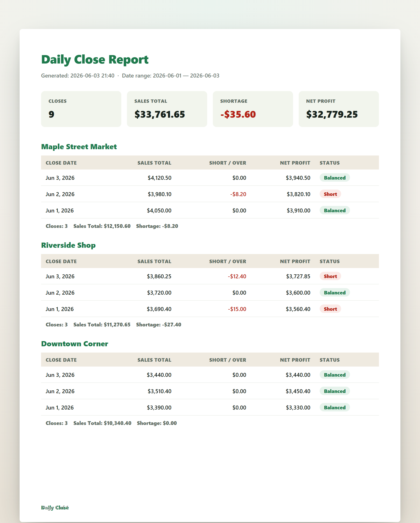420x523 pixels.
Task: Click Maple Street sales value $4,120.50
Action: coord(159,178)
